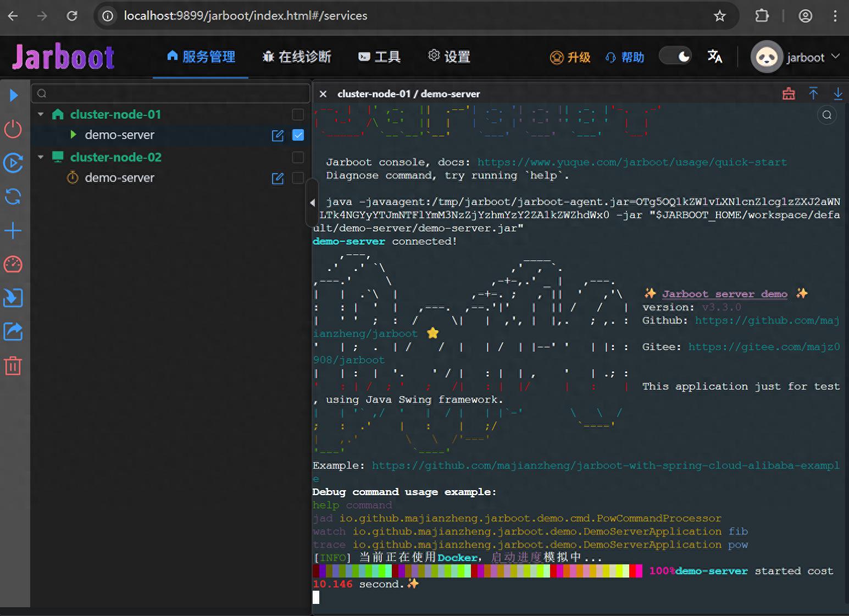
Task: Clear the console with red broom icon
Action: [x=789, y=94]
